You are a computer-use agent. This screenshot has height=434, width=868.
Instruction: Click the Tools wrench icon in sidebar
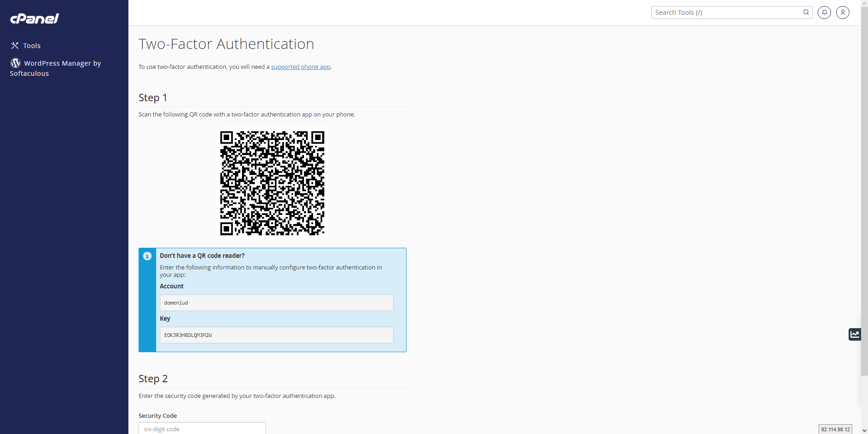point(15,45)
